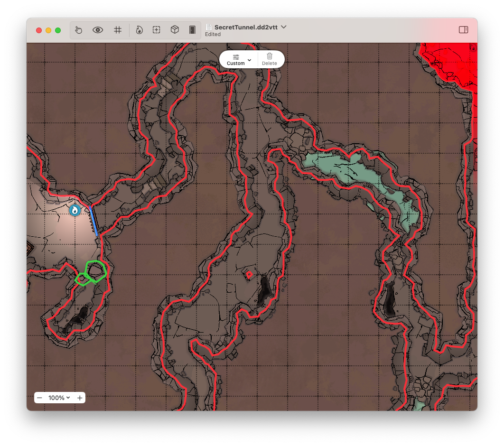Toggle the eye visibility preview
This screenshot has width=504, height=446.
[98, 30]
